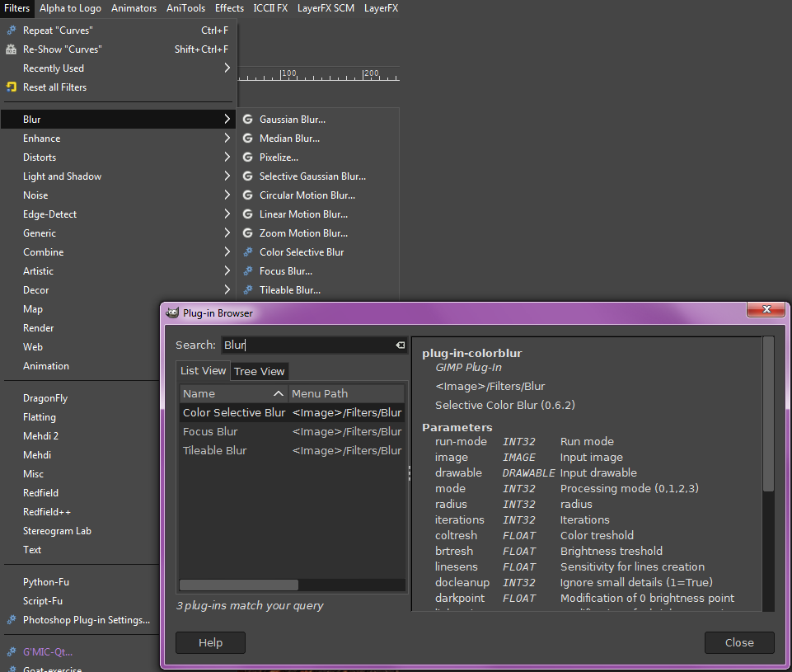
Task: Open the ICCII FX menu
Action: click(x=271, y=8)
